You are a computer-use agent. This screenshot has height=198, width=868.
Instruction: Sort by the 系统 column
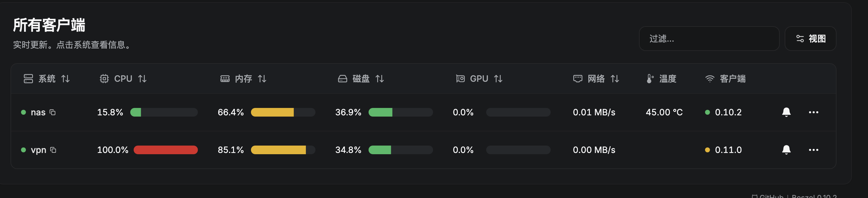[x=47, y=79]
